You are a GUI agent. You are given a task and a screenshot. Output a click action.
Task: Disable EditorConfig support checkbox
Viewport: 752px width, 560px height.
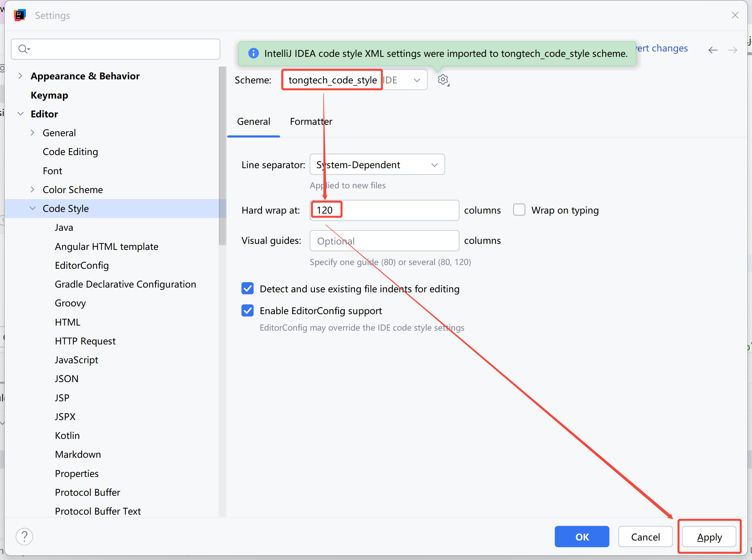pos(248,310)
